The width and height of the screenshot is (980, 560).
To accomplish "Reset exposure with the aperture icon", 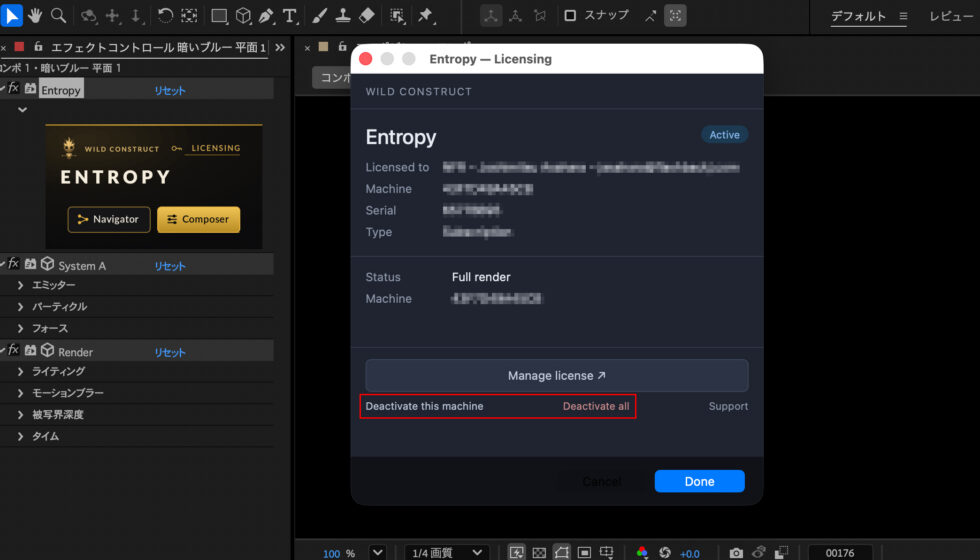I will pos(665,552).
